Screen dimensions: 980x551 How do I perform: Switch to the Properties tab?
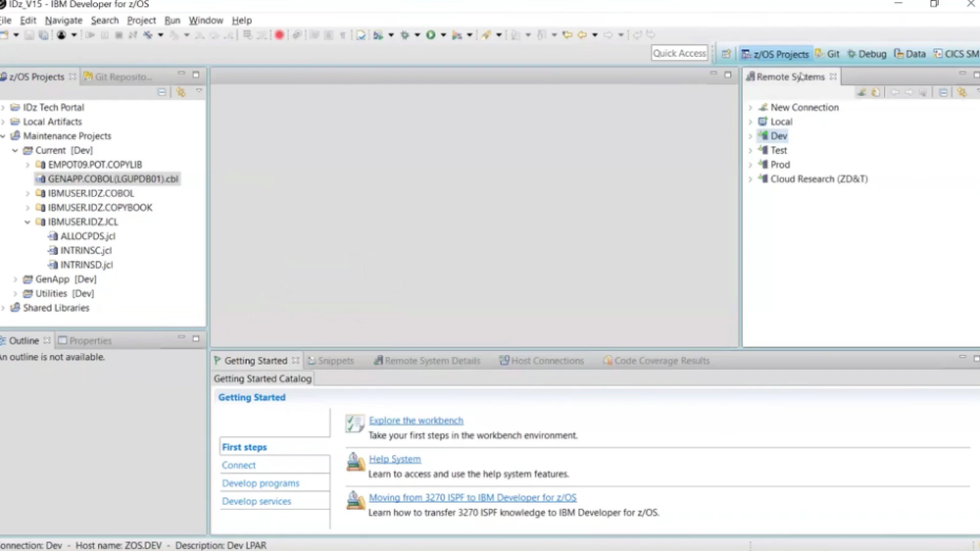(84, 341)
